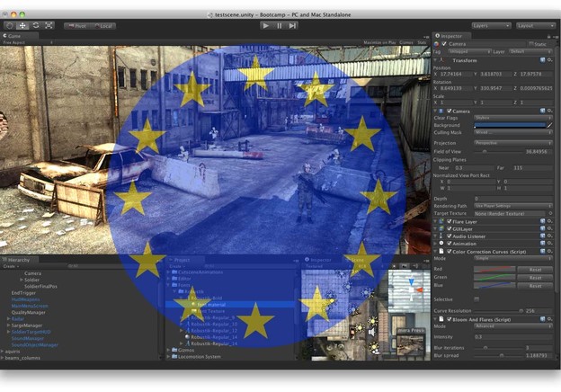This screenshot has height=392, width=561.
Task: Open the Tag dropdown
Action: pos(469,51)
